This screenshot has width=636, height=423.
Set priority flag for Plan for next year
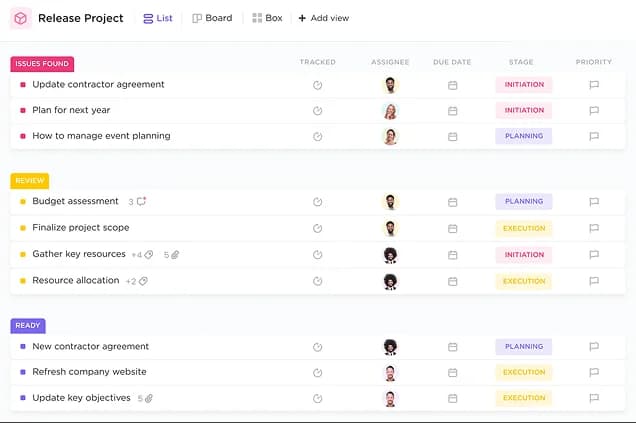click(x=594, y=110)
